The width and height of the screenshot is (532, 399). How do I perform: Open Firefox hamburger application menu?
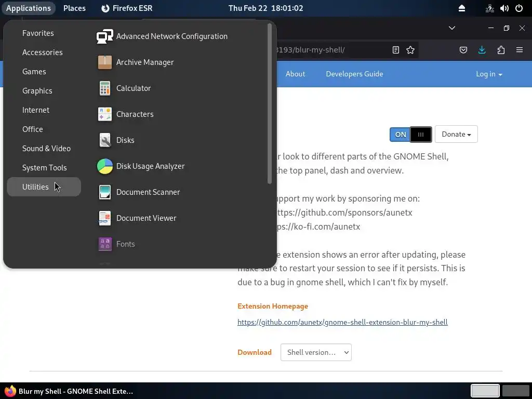520,50
